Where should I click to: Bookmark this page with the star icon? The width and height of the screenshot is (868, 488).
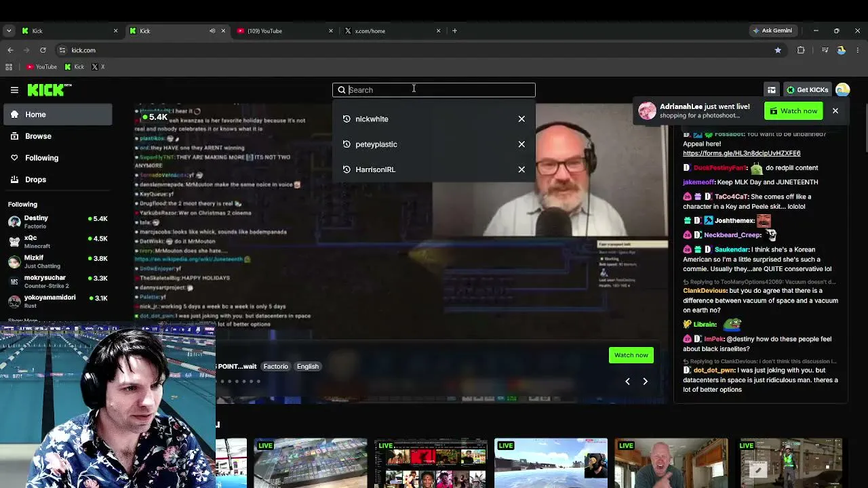coord(778,50)
